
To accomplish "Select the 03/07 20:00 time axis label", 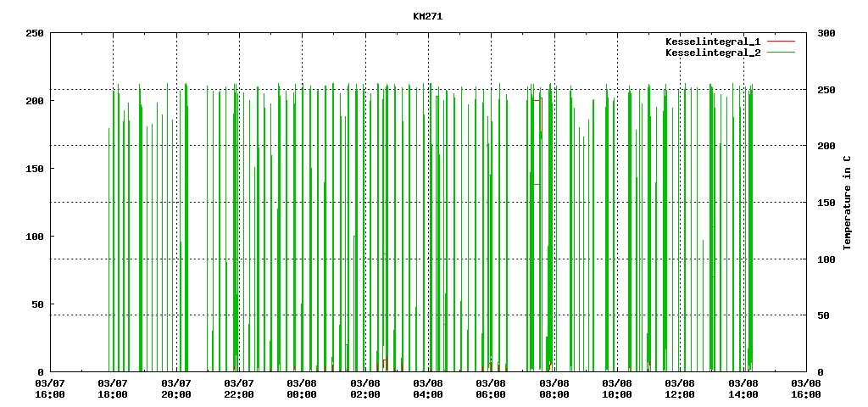I will (x=176, y=388).
